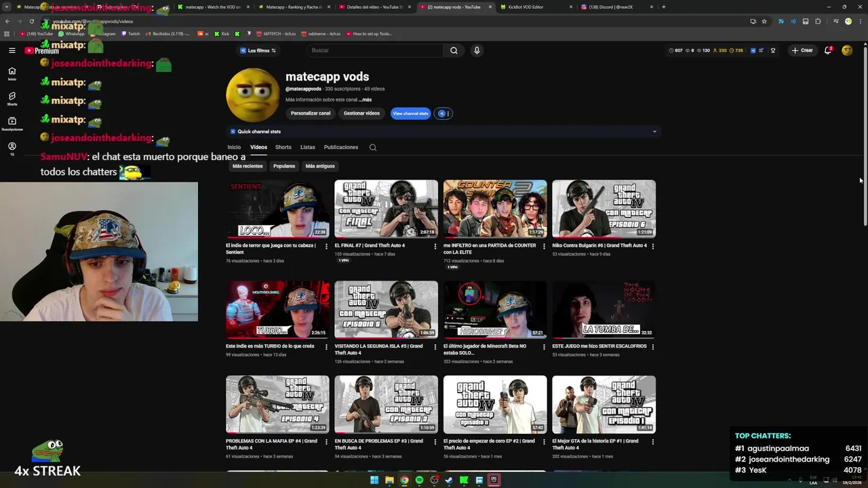Open the How to set up Tools bookmark
The image size is (868, 488).
[369, 33]
